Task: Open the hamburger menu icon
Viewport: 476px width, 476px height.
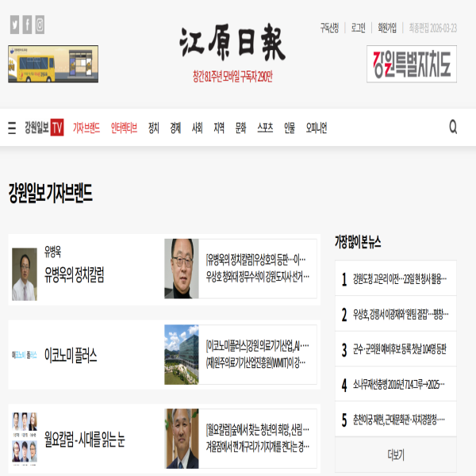Action: tap(12, 128)
